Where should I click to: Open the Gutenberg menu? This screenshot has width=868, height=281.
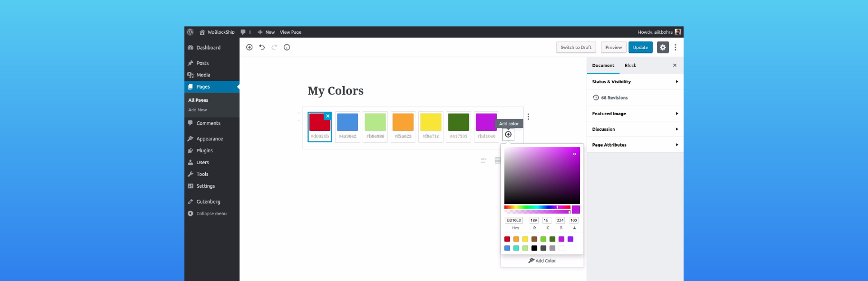212,202
